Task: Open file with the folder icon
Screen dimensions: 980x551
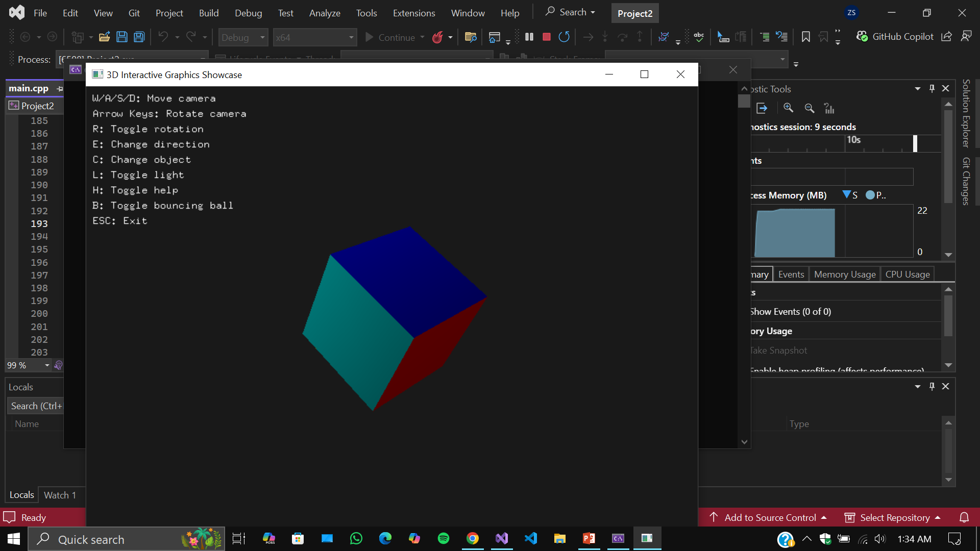Action: [105, 37]
